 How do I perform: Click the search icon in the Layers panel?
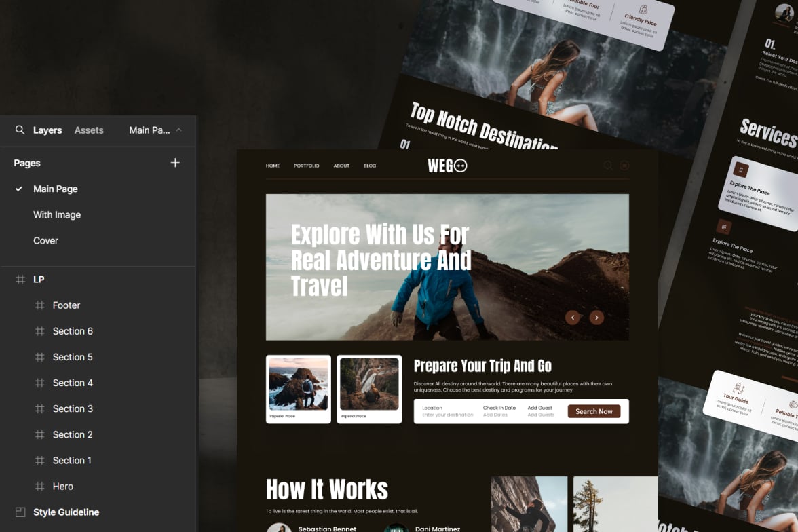coord(20,130)
